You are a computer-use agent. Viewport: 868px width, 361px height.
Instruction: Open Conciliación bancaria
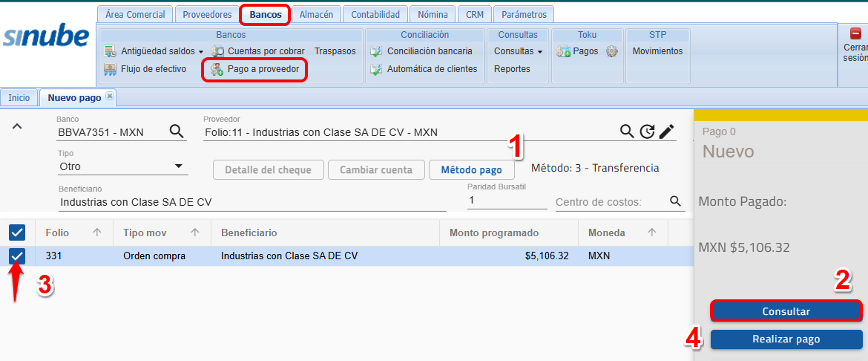coord(430,51)
